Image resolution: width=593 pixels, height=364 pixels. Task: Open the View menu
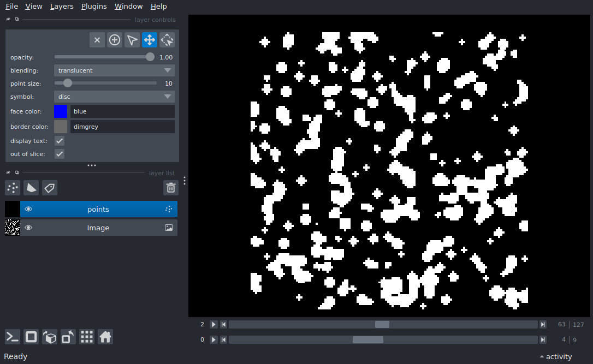coord(34,7)
